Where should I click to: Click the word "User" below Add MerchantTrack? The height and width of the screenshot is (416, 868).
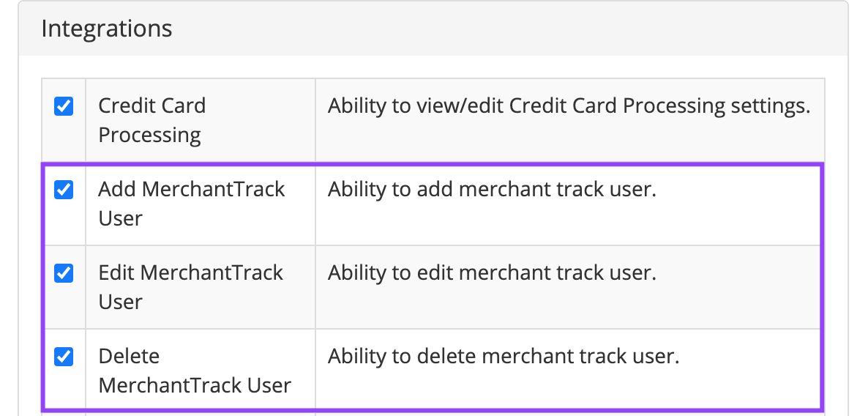click(x=120, y=219)
